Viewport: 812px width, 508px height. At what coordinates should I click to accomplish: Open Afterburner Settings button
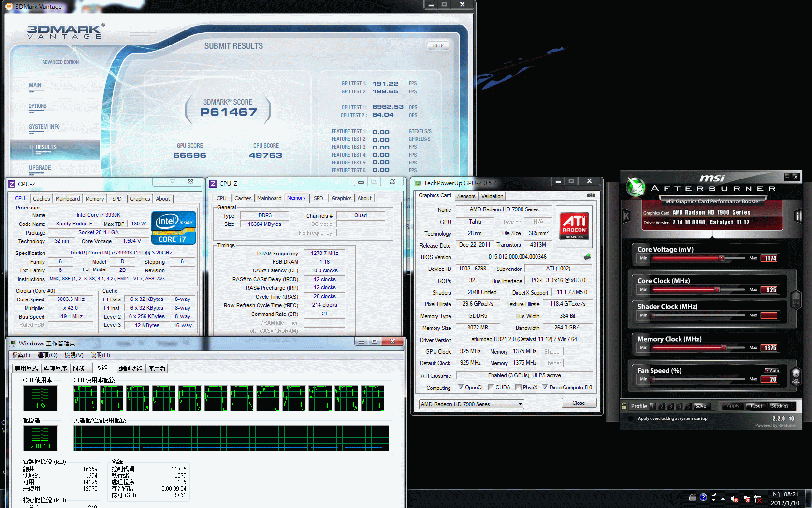click(x=780, y=406)
